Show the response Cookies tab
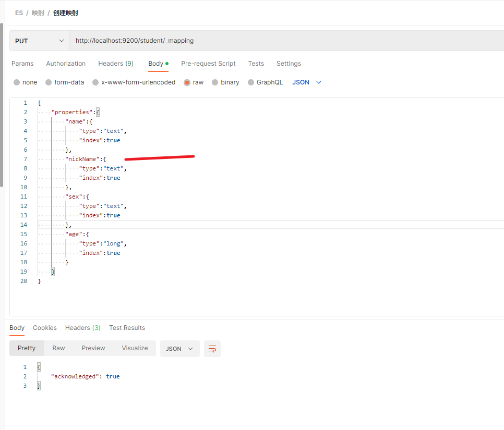 click(x=45, y=328)
